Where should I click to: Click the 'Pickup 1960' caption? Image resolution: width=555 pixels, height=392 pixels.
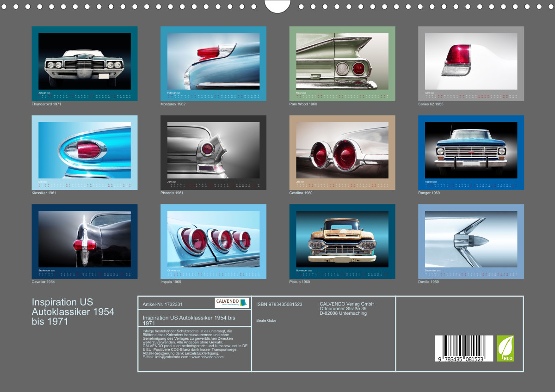300,282
